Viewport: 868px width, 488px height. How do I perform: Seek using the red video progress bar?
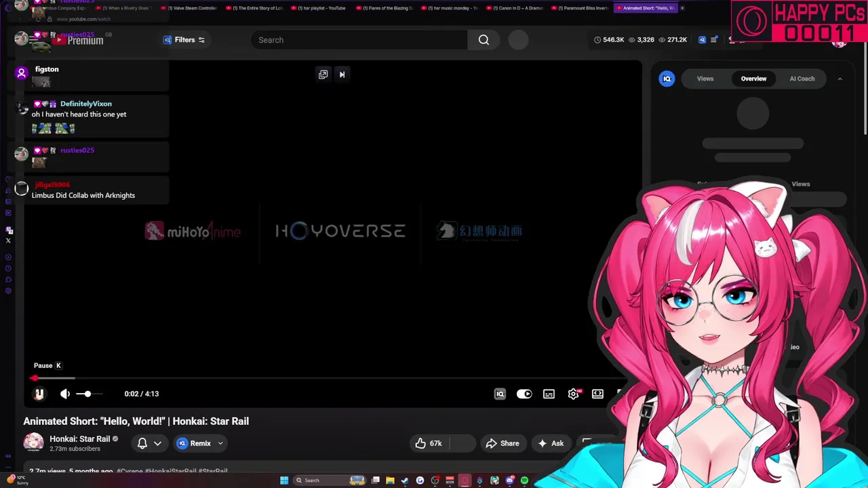coord(325,378)
